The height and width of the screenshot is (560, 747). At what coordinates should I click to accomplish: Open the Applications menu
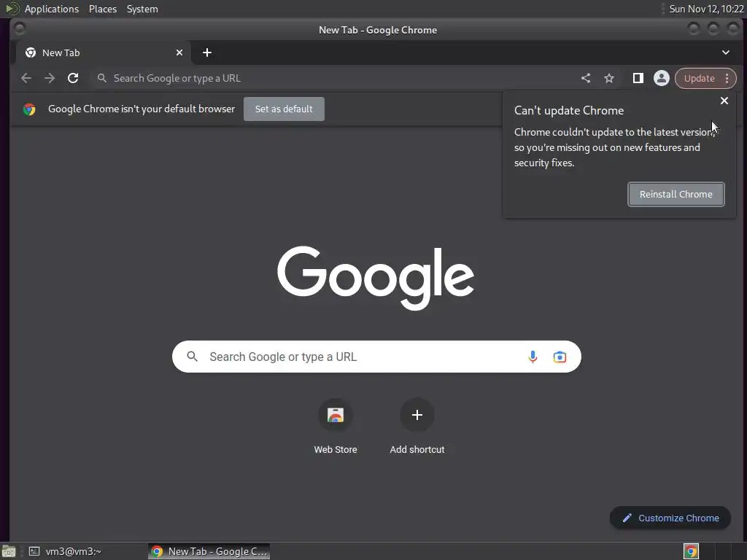pos(52,9)
